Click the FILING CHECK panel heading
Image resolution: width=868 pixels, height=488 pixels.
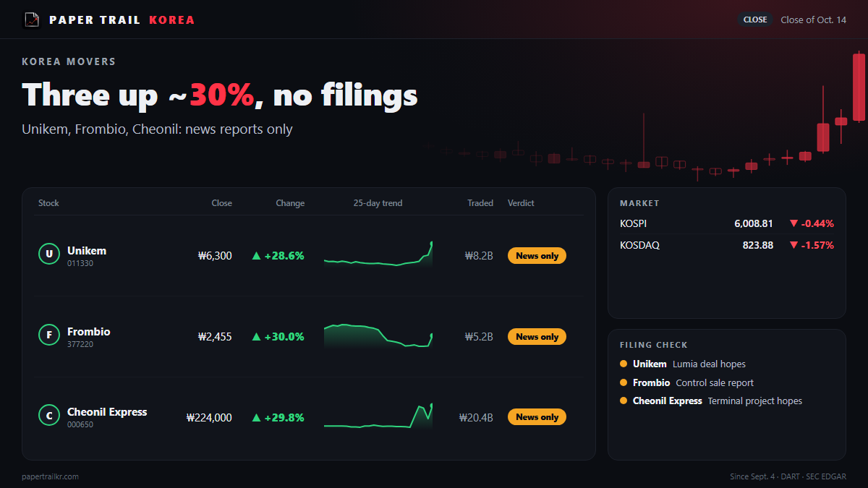click(x=654, y=346)
